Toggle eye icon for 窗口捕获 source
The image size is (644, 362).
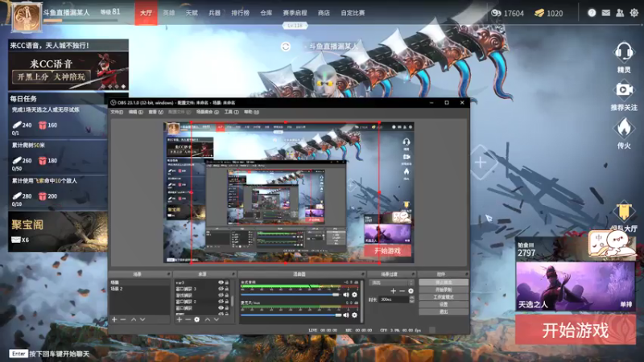(x=221, y=307)
